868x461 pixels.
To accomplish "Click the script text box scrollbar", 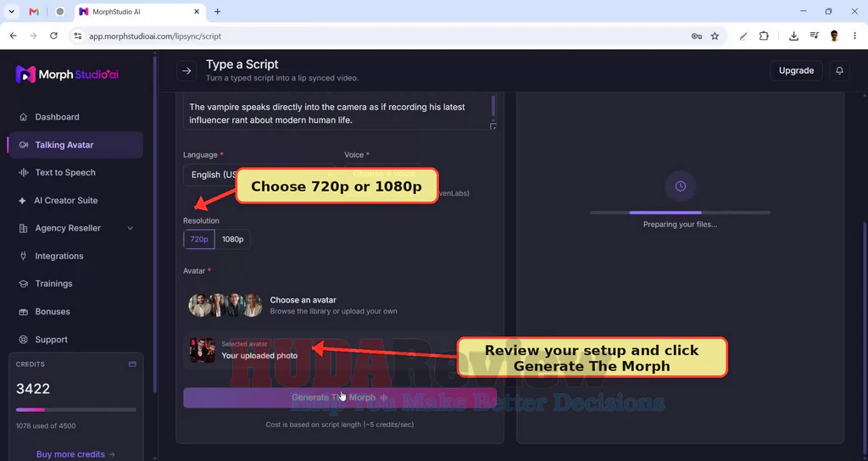I will tap(493, 105).
